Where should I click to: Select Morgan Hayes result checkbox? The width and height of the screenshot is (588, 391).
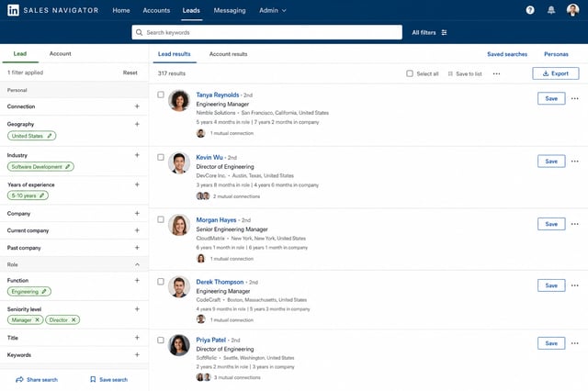[161, 219]
